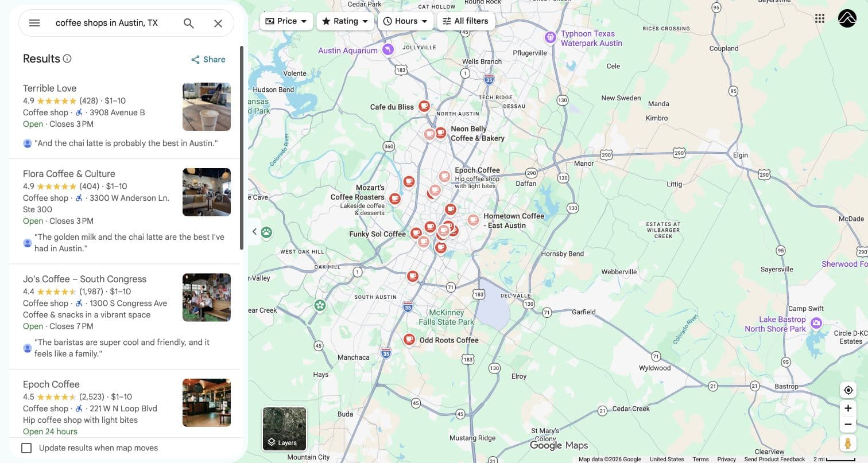868x463 pixels.
Task: Click the Funky Sol Coffee pin
Action: 416,234
